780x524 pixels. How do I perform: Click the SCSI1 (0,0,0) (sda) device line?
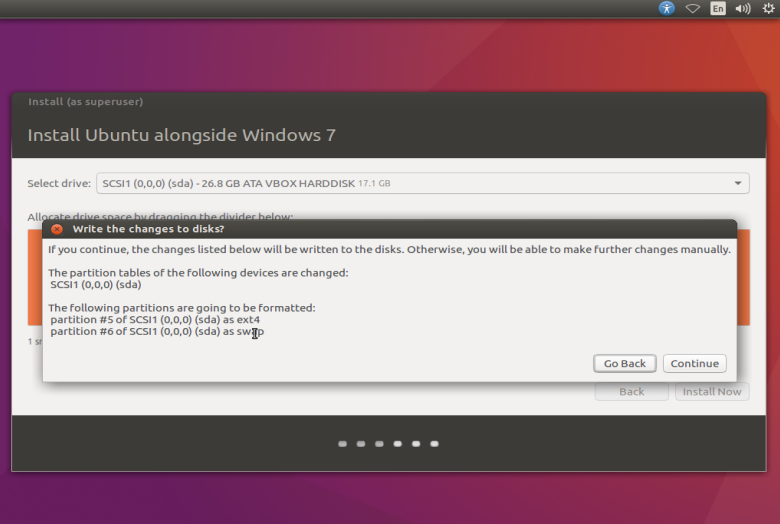96,285
